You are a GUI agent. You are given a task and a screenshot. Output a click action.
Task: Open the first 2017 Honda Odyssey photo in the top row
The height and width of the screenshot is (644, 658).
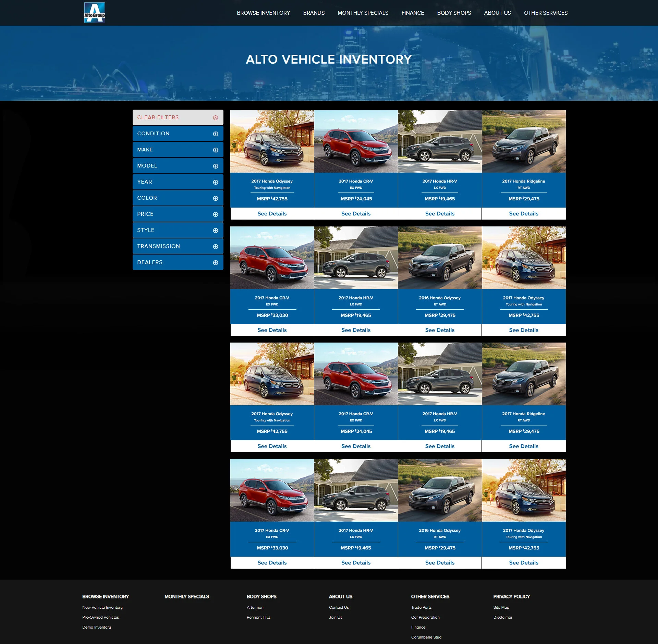(272, 141)
